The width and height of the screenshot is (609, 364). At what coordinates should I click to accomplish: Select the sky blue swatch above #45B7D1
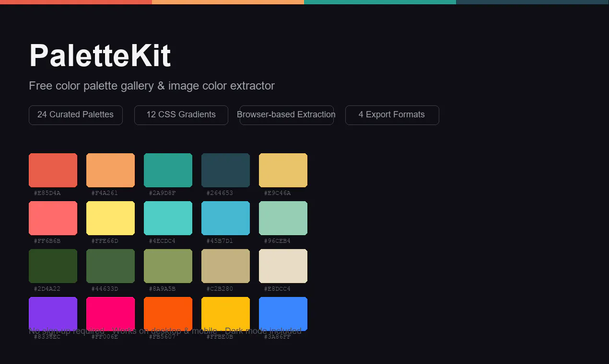(225, 218)
